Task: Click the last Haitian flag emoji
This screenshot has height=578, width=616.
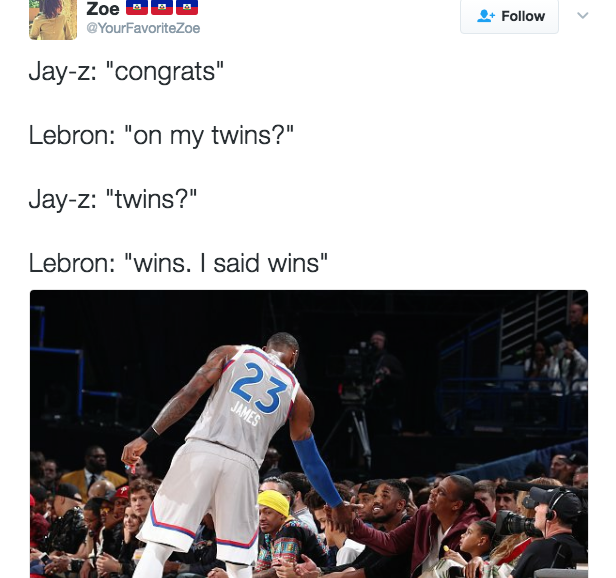Action: point(187,7)
